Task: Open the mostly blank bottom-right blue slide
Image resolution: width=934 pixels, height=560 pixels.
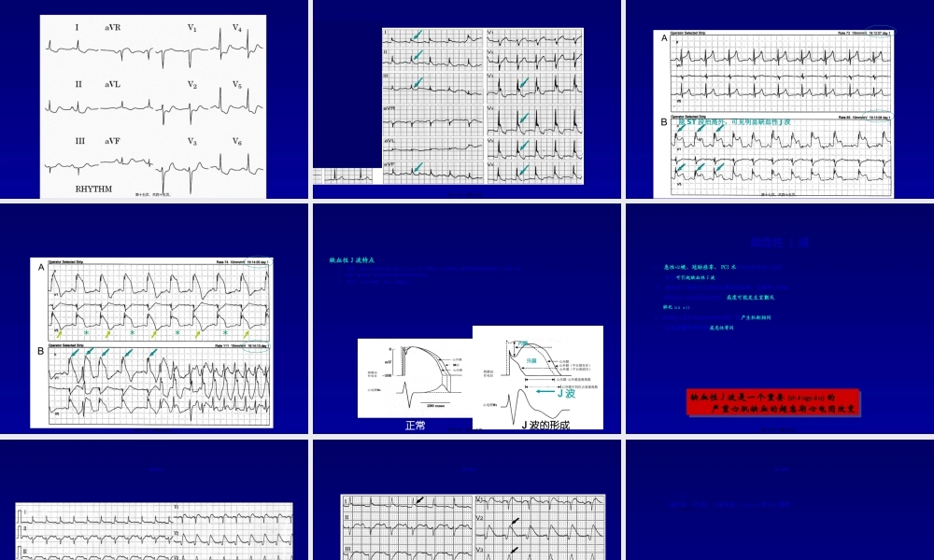Action: 778,499
